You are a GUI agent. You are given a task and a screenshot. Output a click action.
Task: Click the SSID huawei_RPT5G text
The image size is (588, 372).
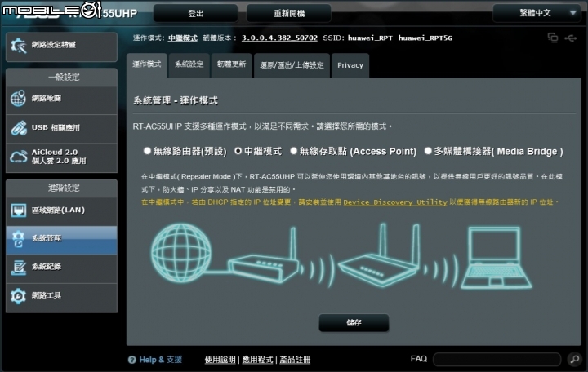(x=425, y=38)
